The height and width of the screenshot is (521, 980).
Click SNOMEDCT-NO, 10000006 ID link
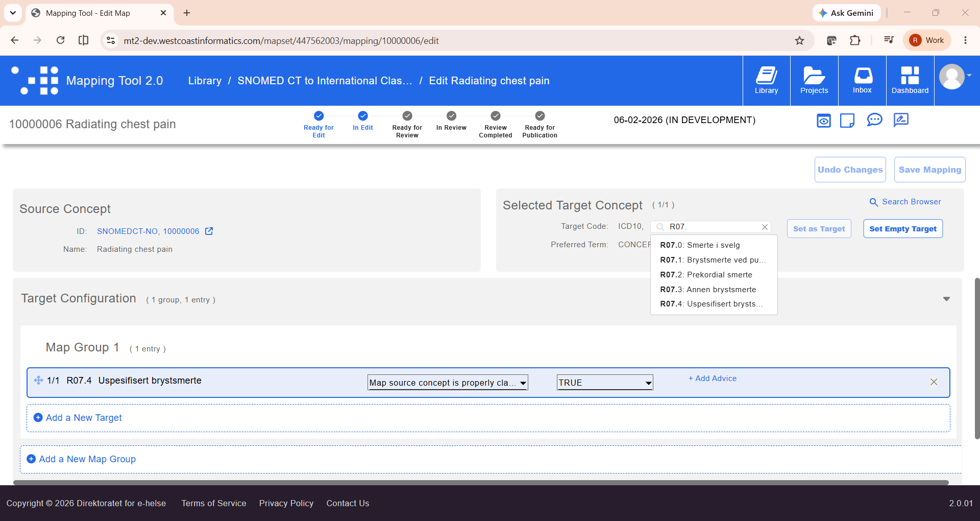point(148,231)
